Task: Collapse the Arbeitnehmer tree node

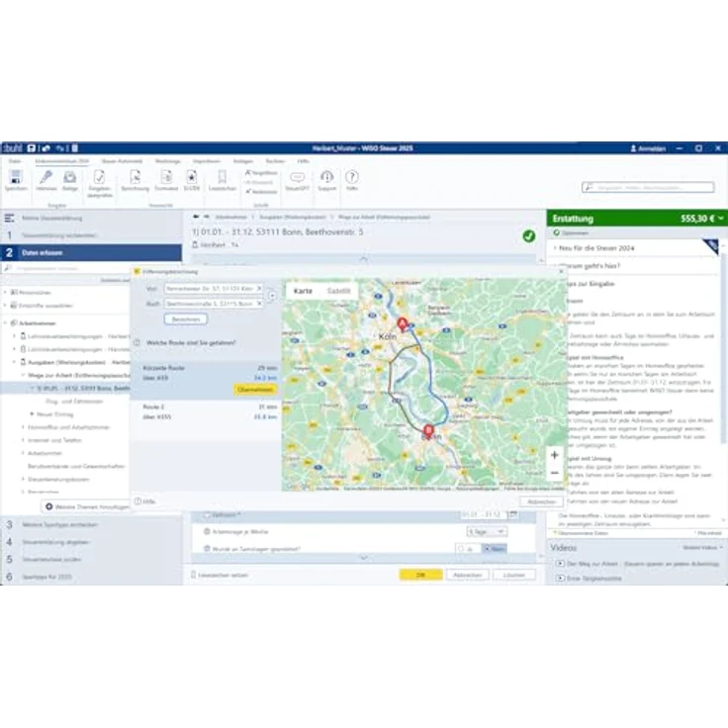Action: pos(6,322)
